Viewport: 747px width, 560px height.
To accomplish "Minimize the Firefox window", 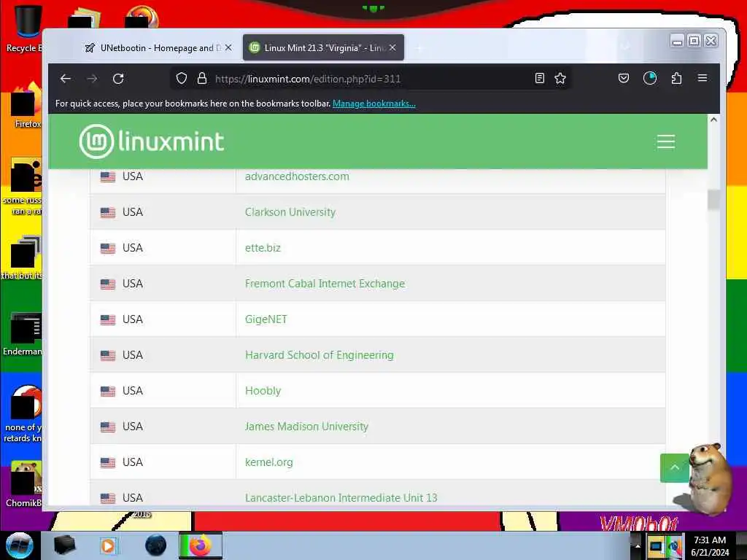I will (677, 42).
